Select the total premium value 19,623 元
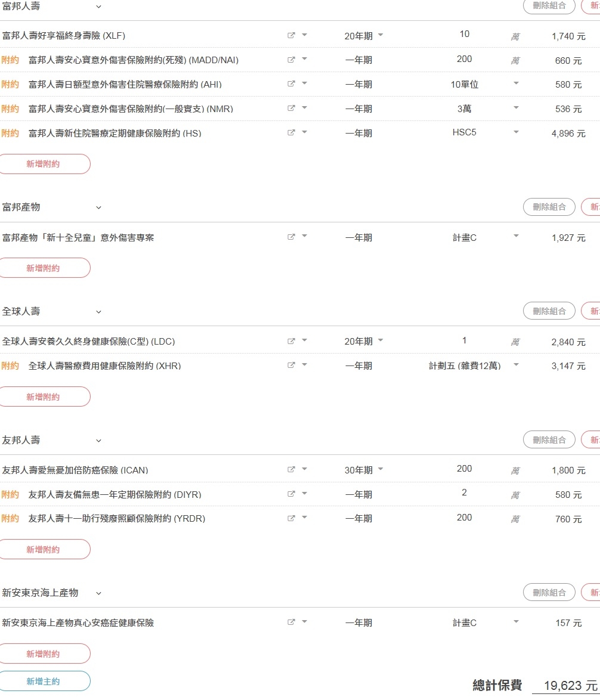600x700 pixels. (x=571, y=686)
